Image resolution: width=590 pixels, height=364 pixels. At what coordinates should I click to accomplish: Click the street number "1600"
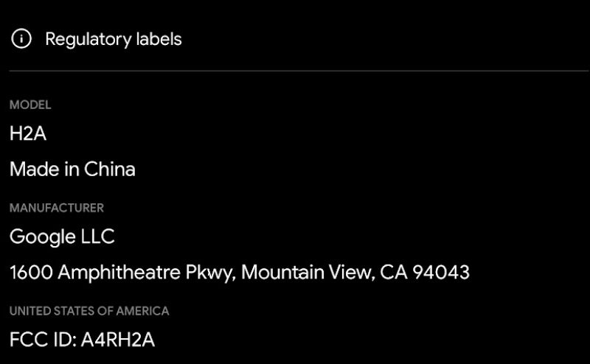[x=31, y=273]
